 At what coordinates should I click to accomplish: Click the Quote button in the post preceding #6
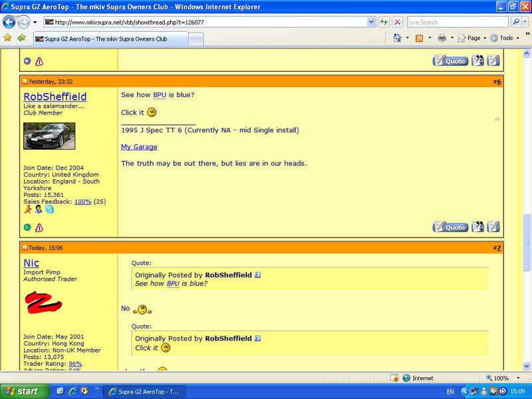[x=451, y=61]
